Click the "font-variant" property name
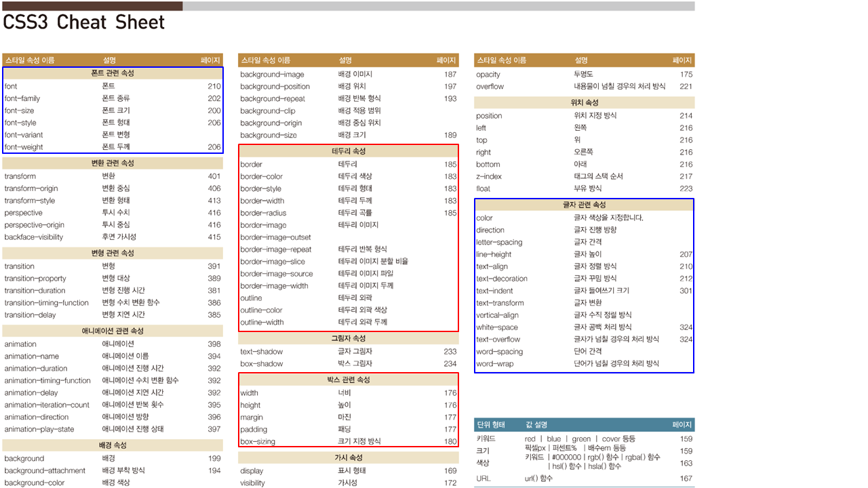The width and height of the screenshot is (868, 488). coord(24,135)
